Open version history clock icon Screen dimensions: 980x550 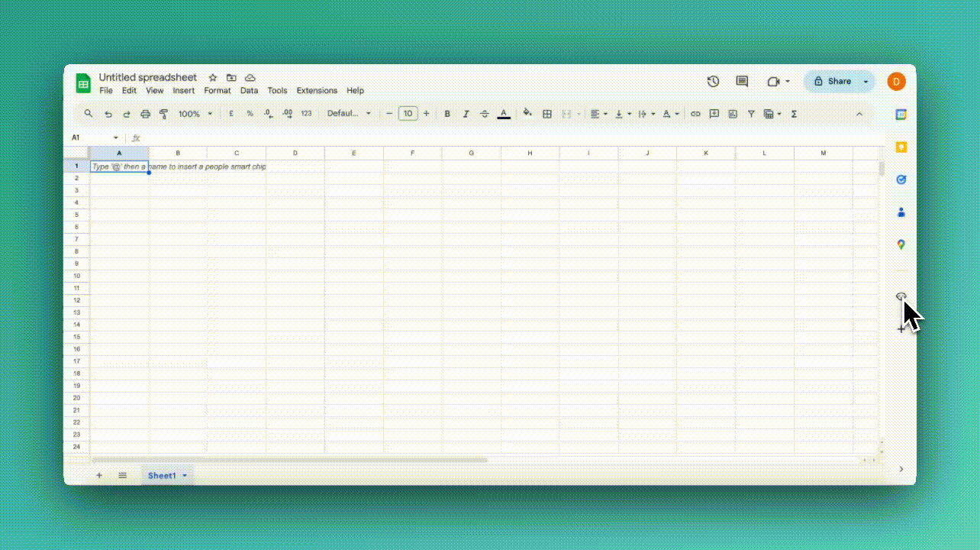[x=713, y=82]
